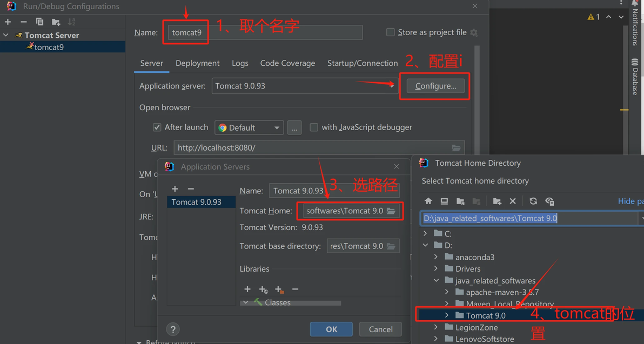Click the browser options ellipsis button
The image size is (644, 344).
point(294,127)
